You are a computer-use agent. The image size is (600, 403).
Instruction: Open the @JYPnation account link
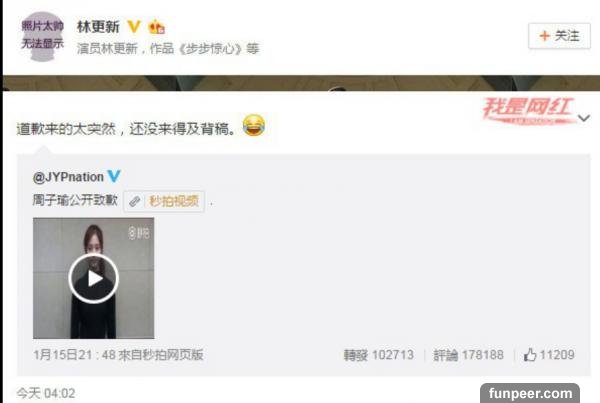coord(68,177)
